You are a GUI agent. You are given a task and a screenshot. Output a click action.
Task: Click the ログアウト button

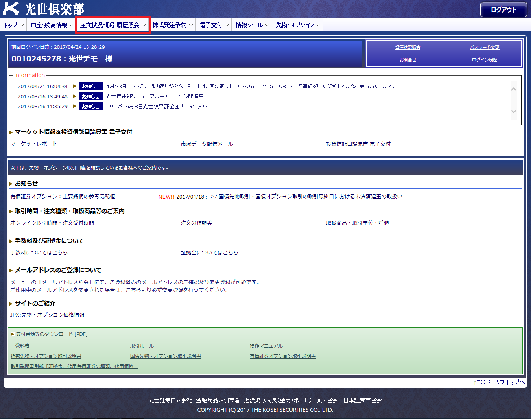[x=503, y=10]
